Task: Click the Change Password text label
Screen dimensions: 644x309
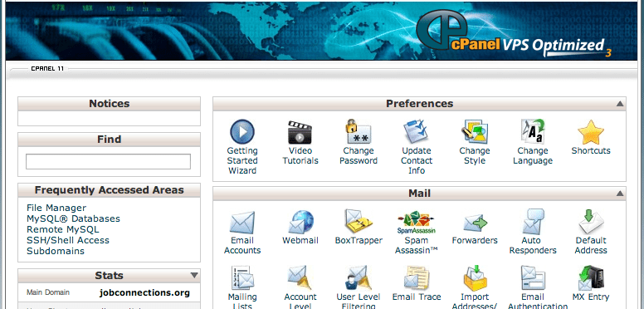Action: pyautogui.click(x=359, y=155)
